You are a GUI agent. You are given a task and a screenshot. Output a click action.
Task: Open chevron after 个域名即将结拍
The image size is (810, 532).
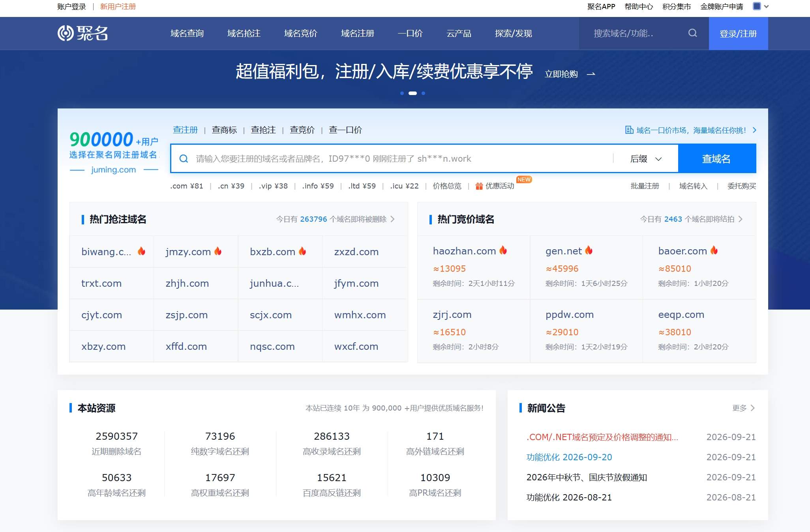point(741,219)
